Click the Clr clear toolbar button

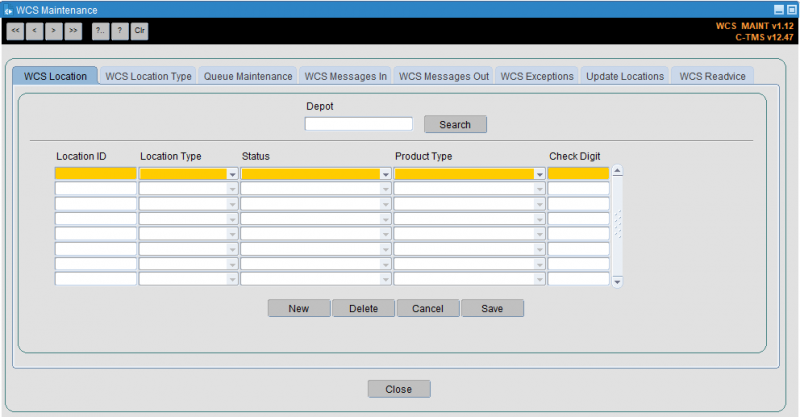click(139, 31)
